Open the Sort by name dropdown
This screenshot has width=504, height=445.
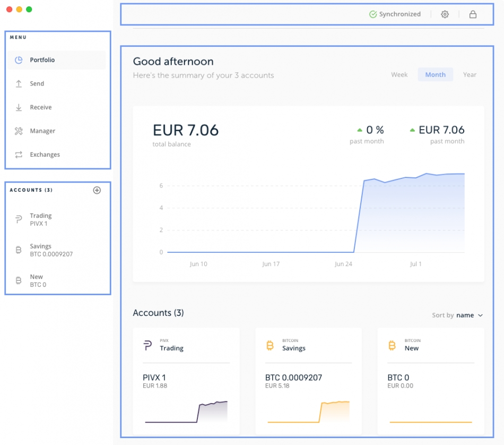pyautogui.click(x=457, y=315)
